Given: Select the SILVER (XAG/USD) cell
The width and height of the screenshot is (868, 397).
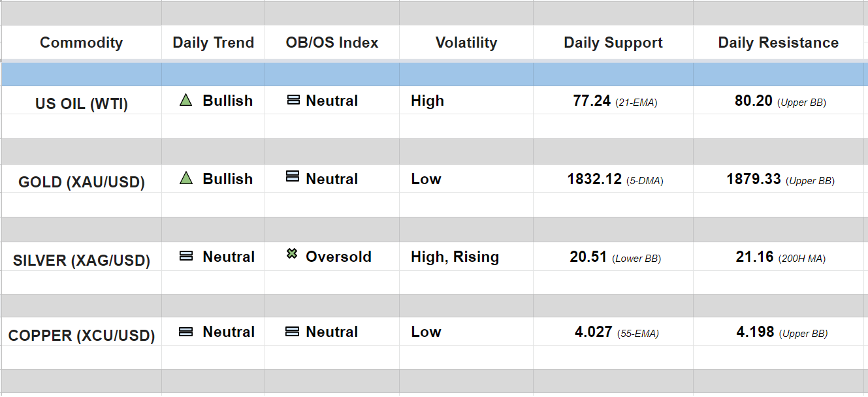Looking at the screenshot, I should pos(82,261).
